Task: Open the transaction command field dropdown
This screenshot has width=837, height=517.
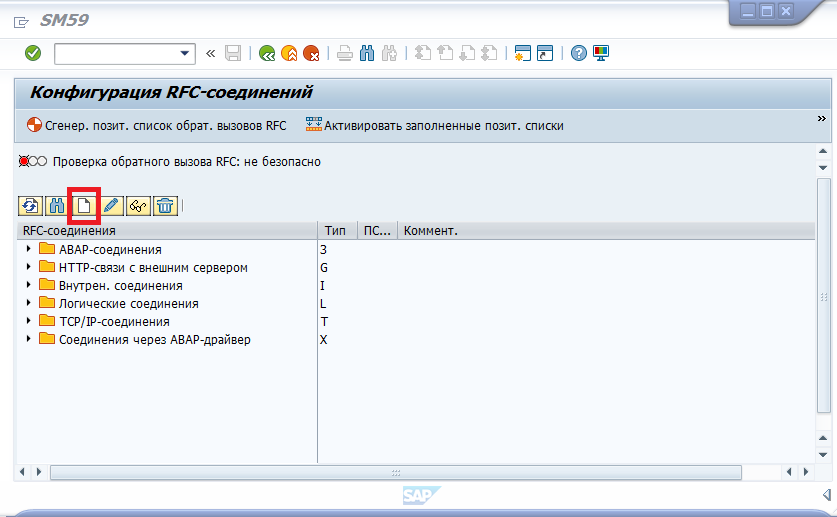Action: [185, 54]
